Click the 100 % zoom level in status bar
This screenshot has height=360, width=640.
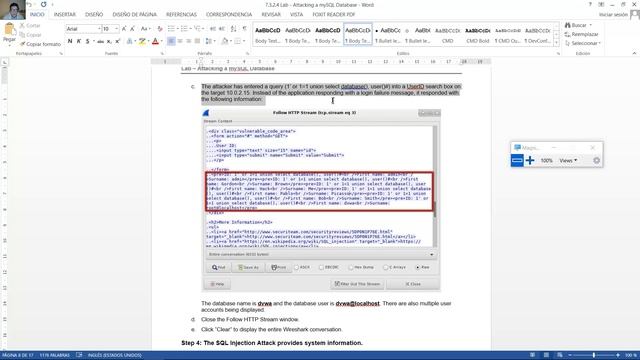[631, 355]
